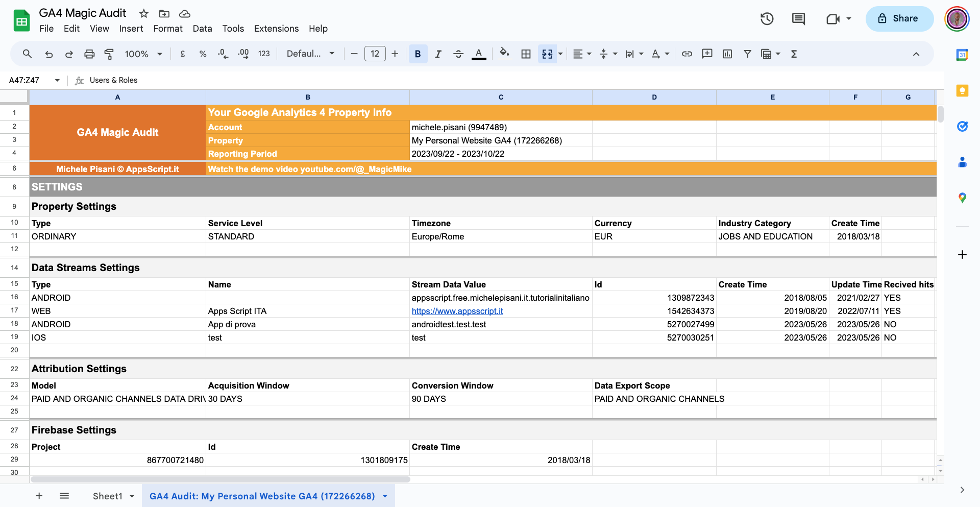Activate the paint format tool

coord(109,54)
